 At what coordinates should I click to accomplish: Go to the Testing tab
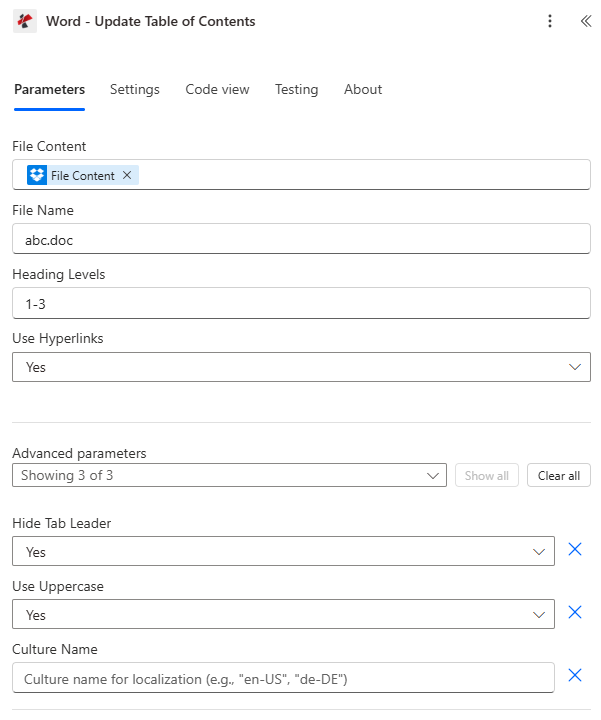point(297,89)
